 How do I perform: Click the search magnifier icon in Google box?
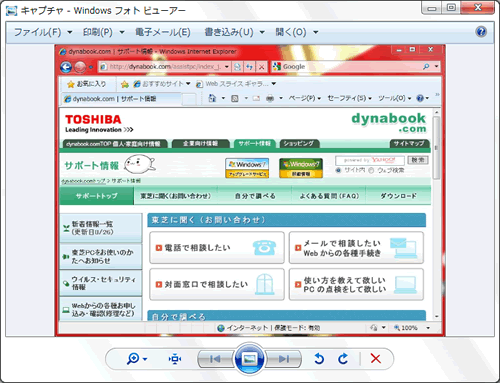(426, 67)
